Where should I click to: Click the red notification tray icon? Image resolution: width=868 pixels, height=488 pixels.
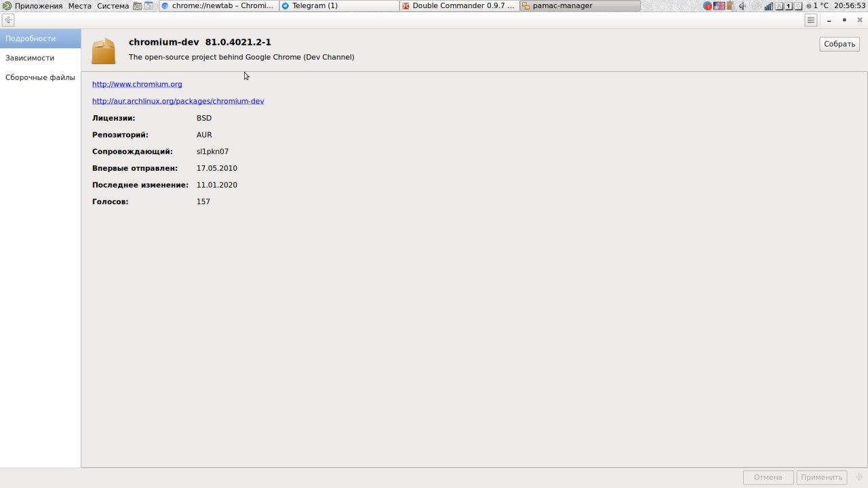pos(707,5)
